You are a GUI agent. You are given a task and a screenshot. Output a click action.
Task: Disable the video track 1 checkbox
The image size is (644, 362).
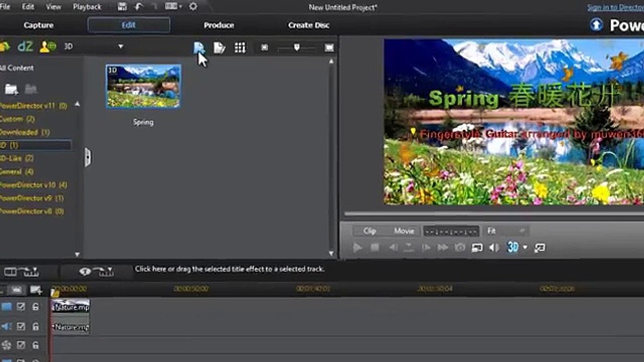pos(21,307)
